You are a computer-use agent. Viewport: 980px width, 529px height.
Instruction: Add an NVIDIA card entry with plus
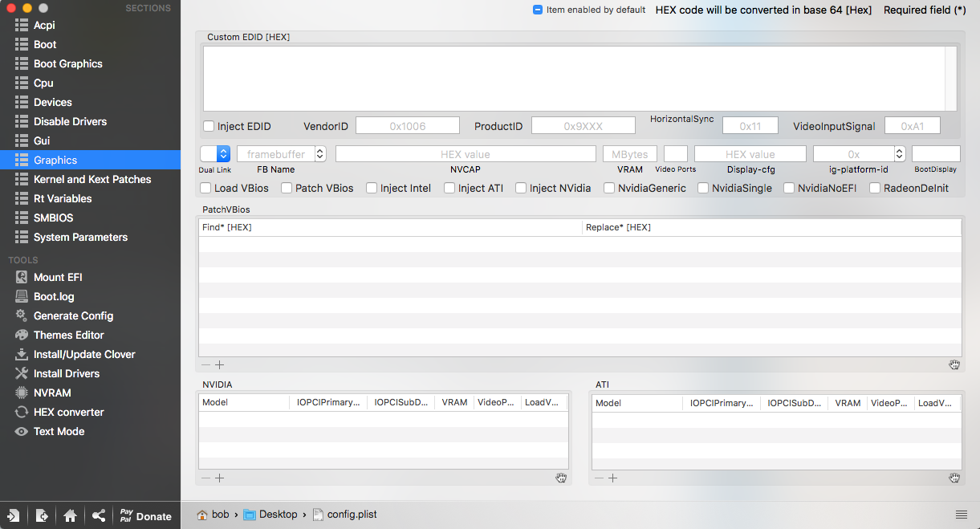point(220,478)
